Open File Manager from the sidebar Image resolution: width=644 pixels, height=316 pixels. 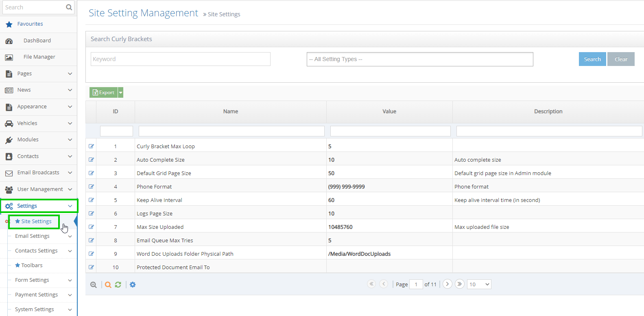pyautogui.click(x=39, y=57)
